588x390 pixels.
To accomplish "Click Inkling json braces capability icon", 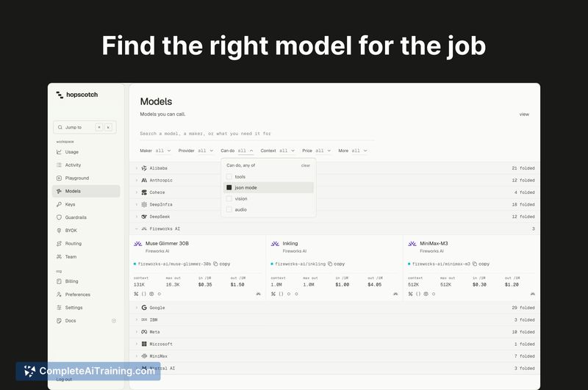I will pos(281,294).
